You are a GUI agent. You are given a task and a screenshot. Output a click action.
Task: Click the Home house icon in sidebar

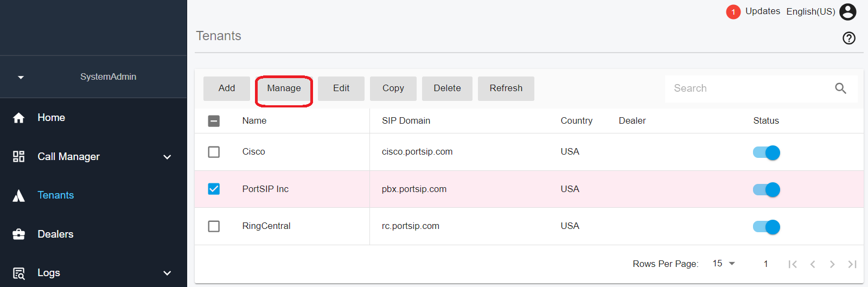[18, 118]
